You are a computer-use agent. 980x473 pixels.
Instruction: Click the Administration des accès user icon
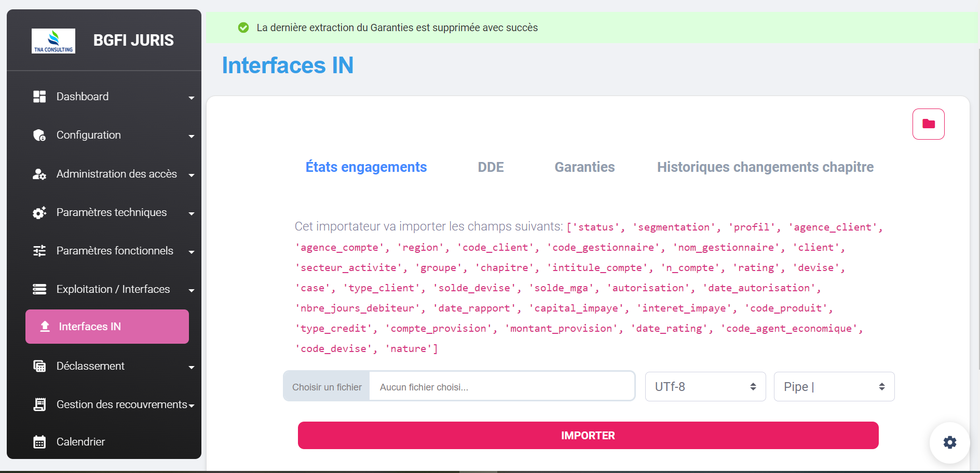39,174
